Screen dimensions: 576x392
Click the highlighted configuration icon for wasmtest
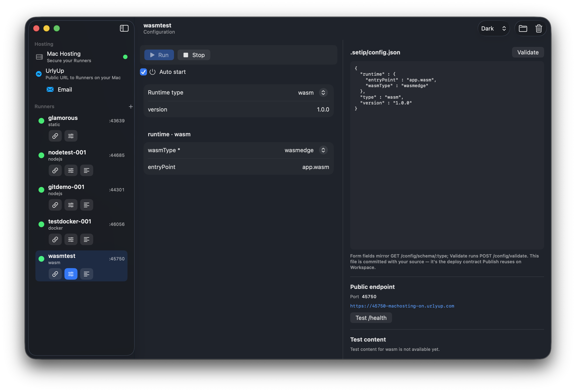pyautogui.click(x=71, y=274)
